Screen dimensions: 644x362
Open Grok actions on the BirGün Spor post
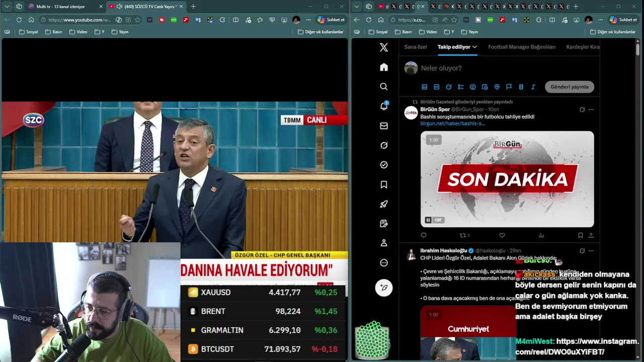click(582, 110)
